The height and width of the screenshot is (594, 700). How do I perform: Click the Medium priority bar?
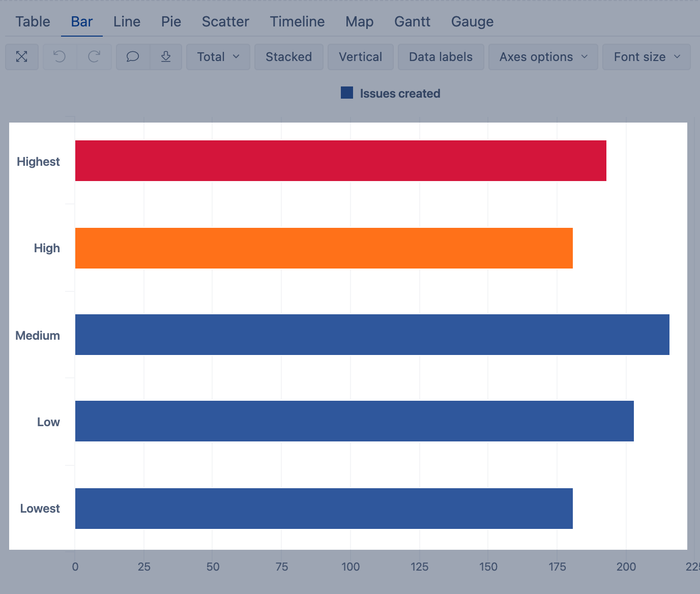[372, 335]
